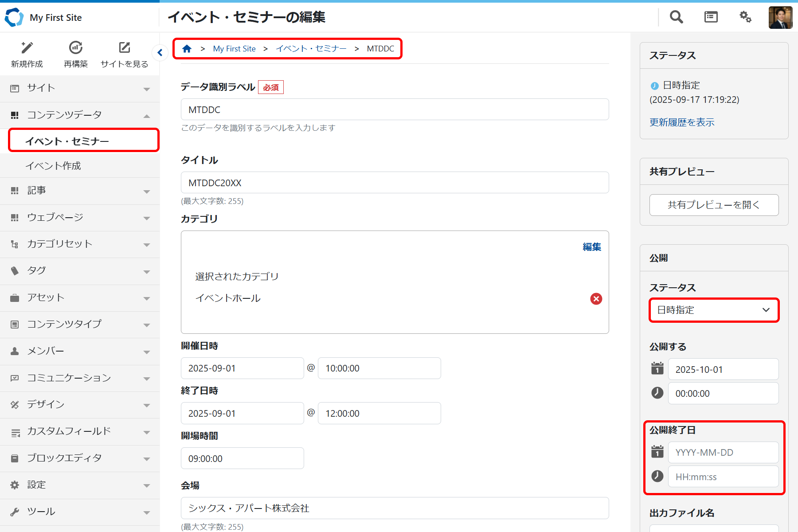798x532 pixels.
Task: Open the calendar icon next to 公開する date
Action: pyautogui.click(x=657, y=368)
